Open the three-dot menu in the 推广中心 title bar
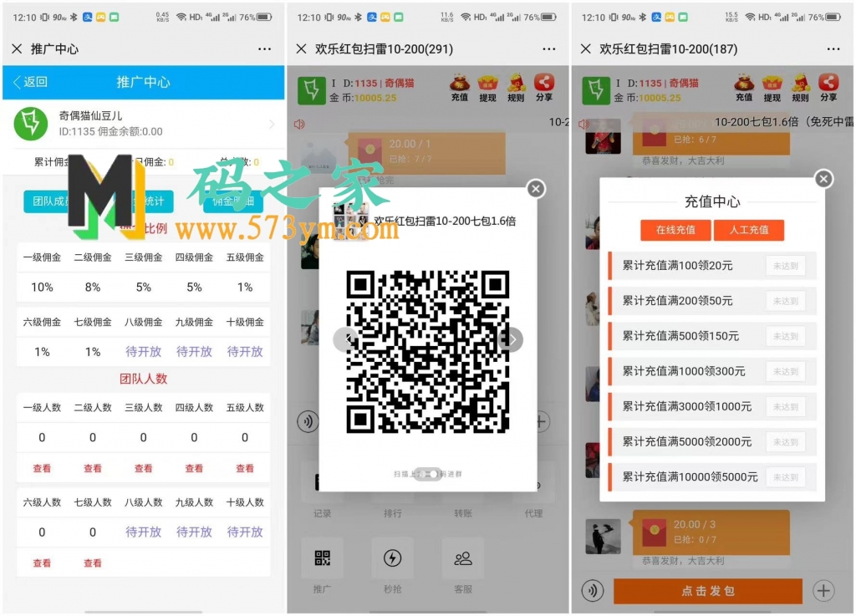 pos(265,49)
